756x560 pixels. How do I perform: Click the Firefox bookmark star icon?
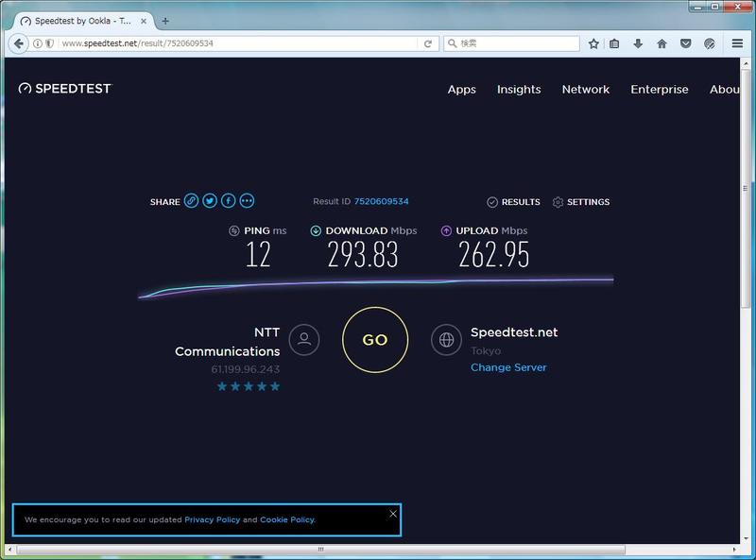click(x=593, y=43)
